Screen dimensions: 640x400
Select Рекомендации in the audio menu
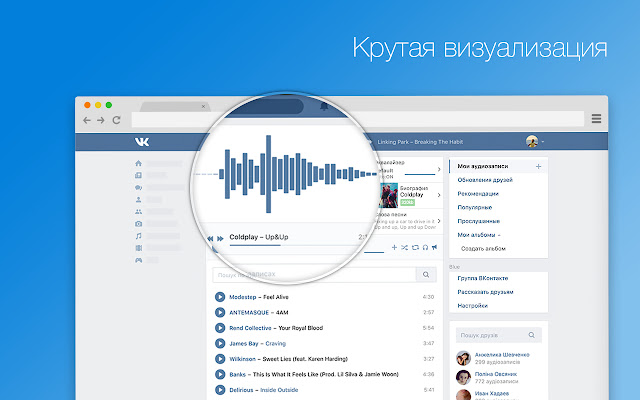(485, 193)
